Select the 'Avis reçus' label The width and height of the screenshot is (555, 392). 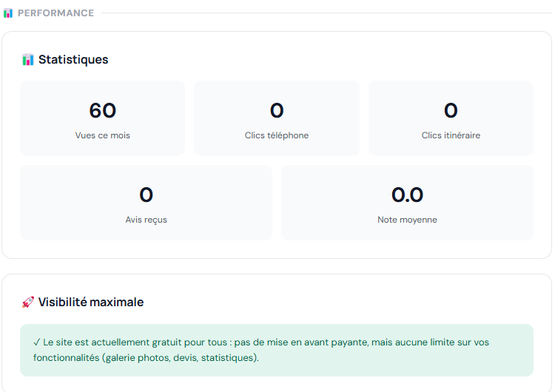pos(147,220)
